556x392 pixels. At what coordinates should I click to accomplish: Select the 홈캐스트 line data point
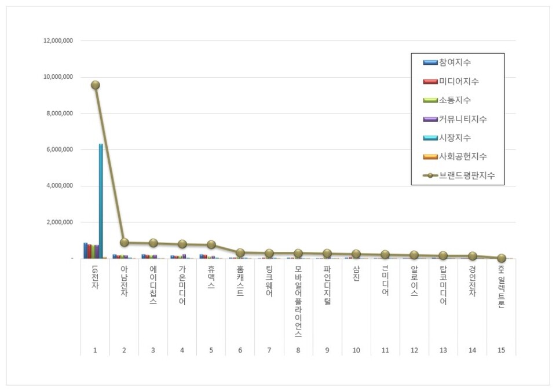240,252
